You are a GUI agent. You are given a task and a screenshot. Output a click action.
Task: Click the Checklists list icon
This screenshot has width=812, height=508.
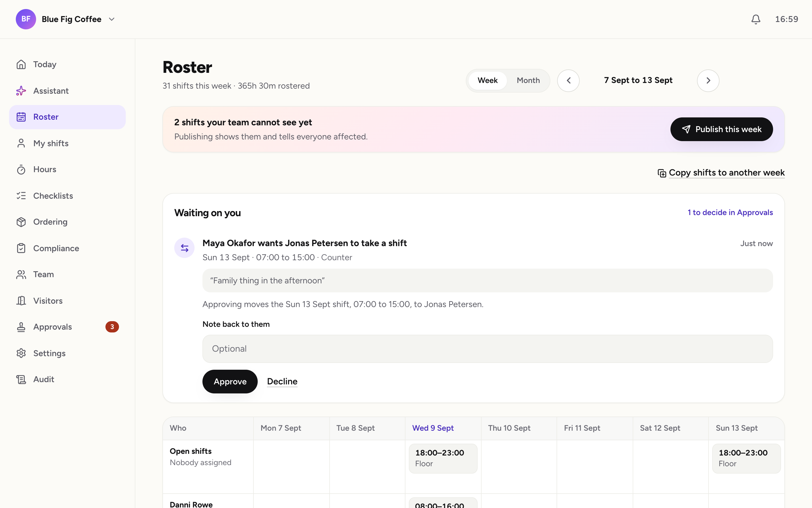coord(21,196)
